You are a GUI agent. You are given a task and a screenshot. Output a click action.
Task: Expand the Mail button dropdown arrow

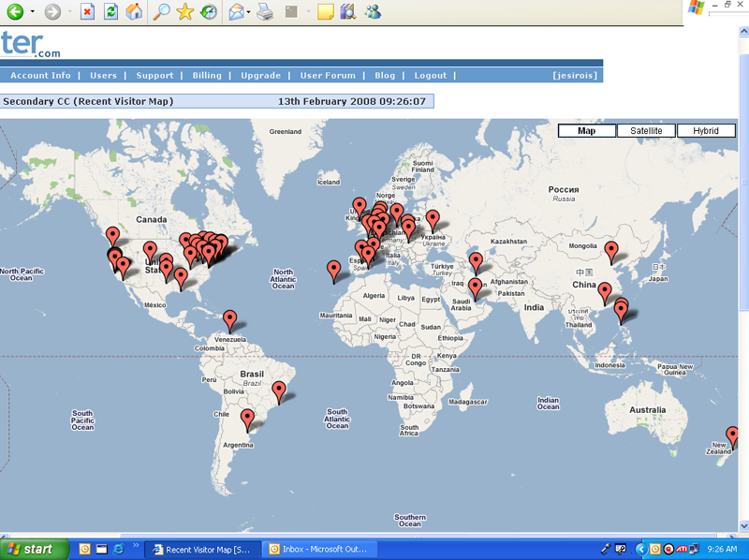pyautogui.click(x=248, y=12)
